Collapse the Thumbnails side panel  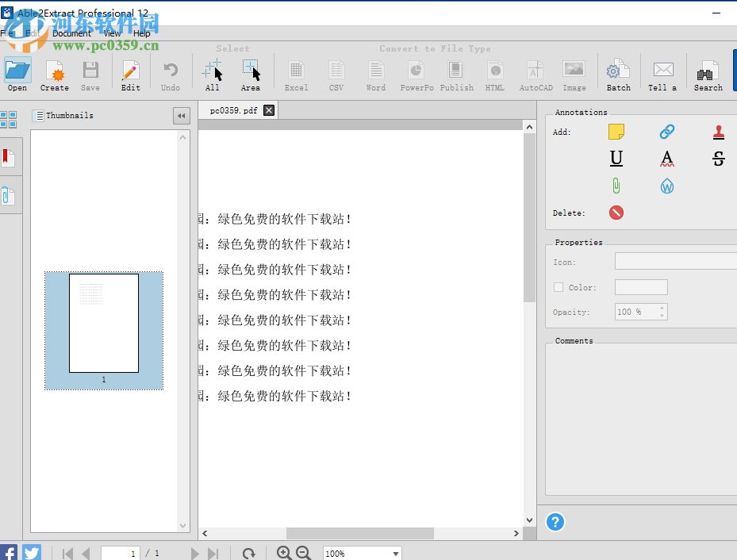182,116
